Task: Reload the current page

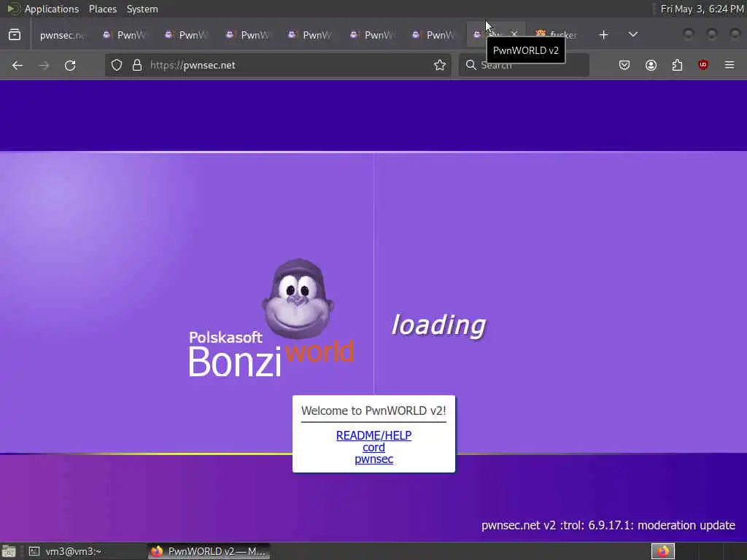Action: (70, 65)
